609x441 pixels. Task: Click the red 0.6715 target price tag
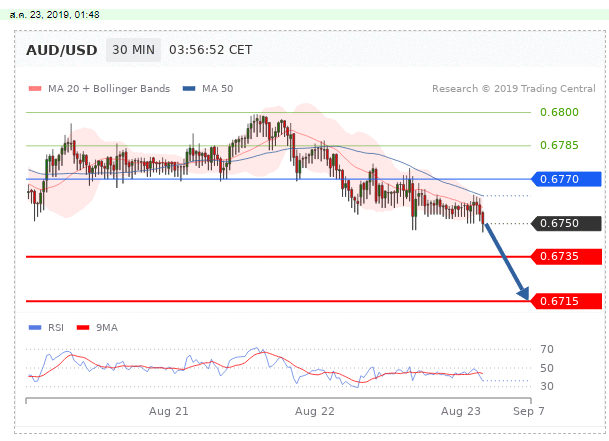coord(567,301)
